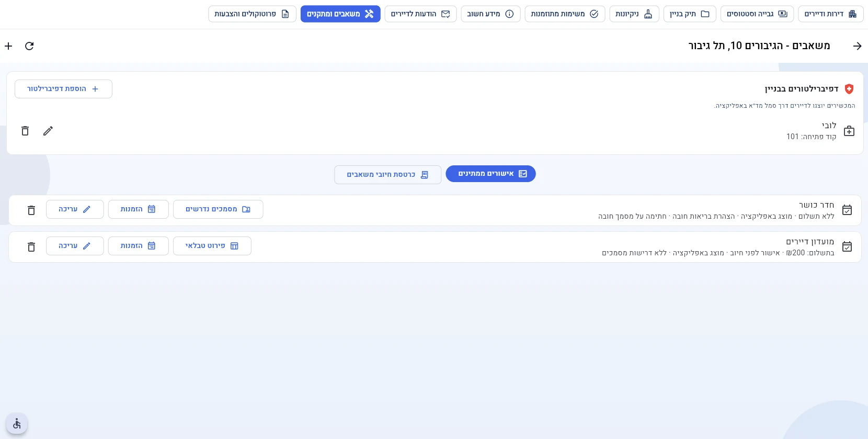The height and width of the screenshot is (439, 868).
Task: Click the calendar icon of מועדון דיירים
Action: tap(847, 246)
